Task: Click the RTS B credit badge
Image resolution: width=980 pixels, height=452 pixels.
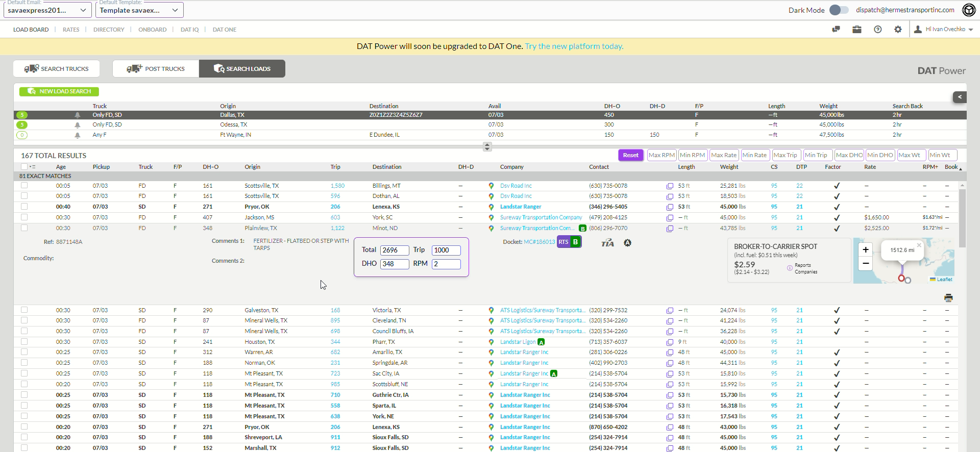Action: click(x=569, y=242)
